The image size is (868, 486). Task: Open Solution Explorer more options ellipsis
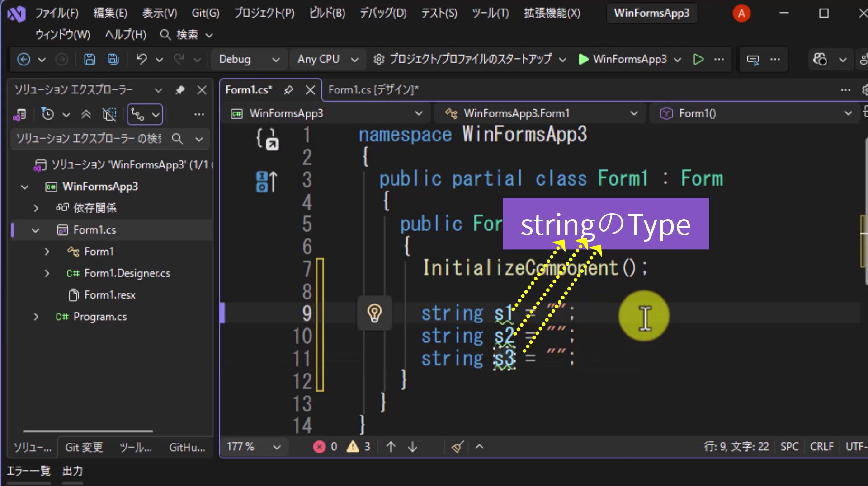(199, 114)
